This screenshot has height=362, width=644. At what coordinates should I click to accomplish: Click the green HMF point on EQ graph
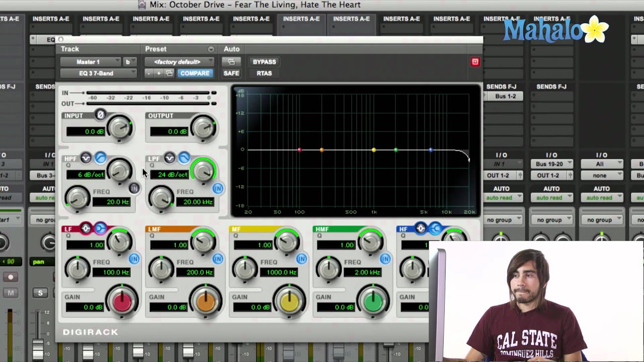[396, 150]
